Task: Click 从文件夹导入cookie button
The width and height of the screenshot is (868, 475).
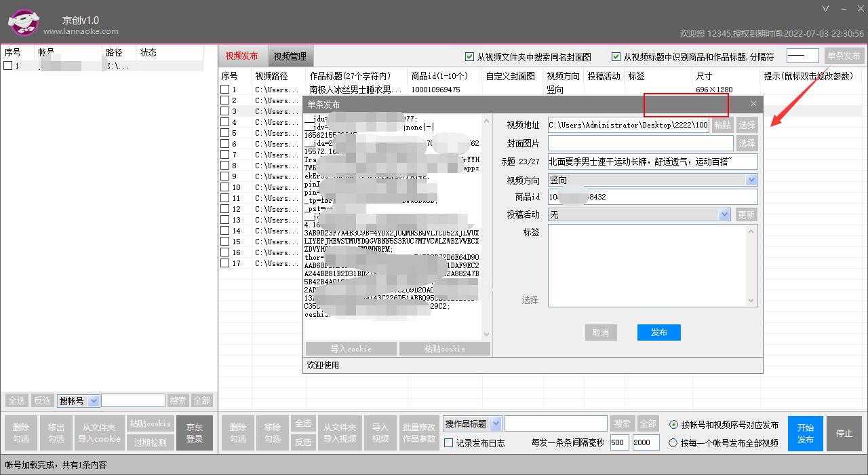Action: coord(100,434)
